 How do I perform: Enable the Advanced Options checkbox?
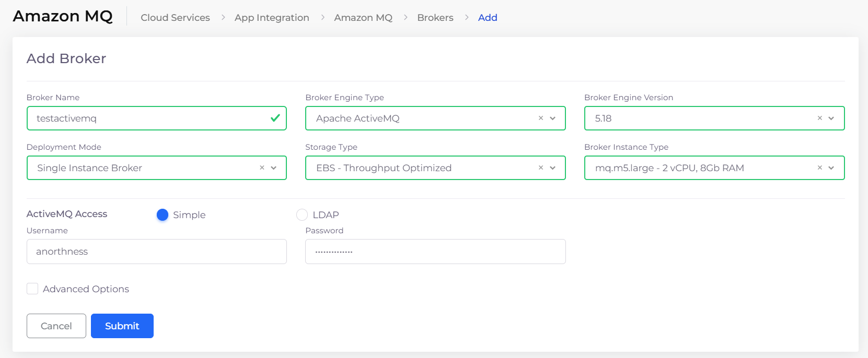32,289
